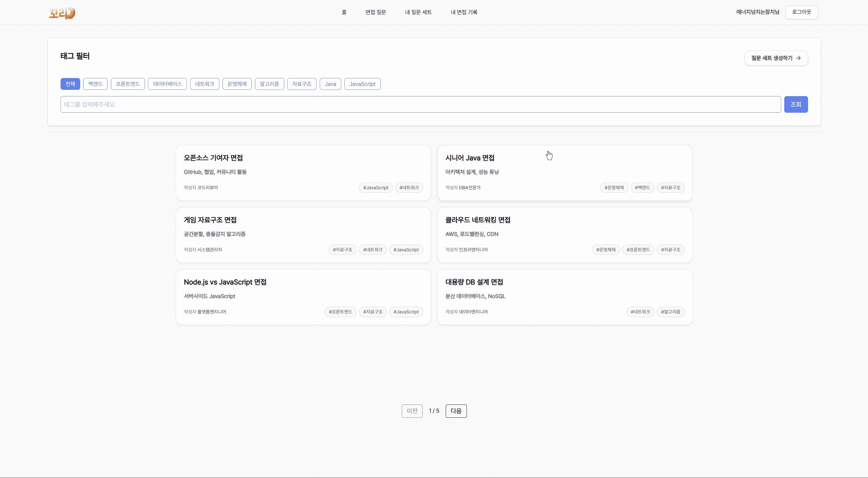Click #알고리즘 tag on 대용량 DB card
The image size is (868, 478).
point(670,312)
